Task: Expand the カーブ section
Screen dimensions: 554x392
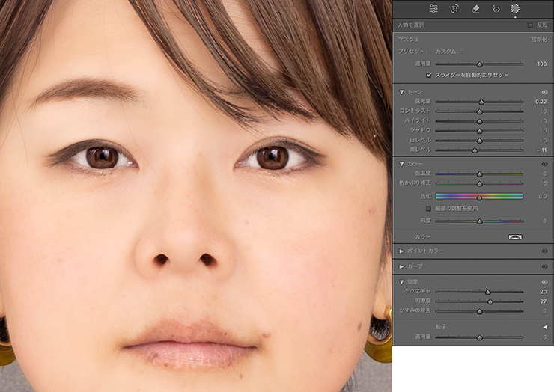Action: tap(401, 266)
